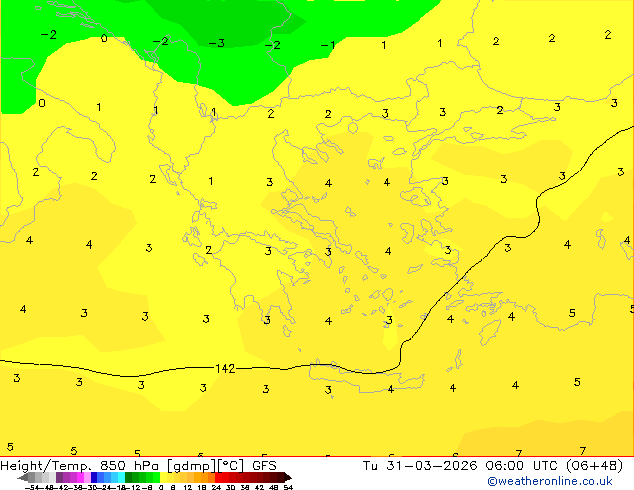Open the weatheronline.co.uk copyright link
Screen dimensions: 634x490
(x=550, y=481)
